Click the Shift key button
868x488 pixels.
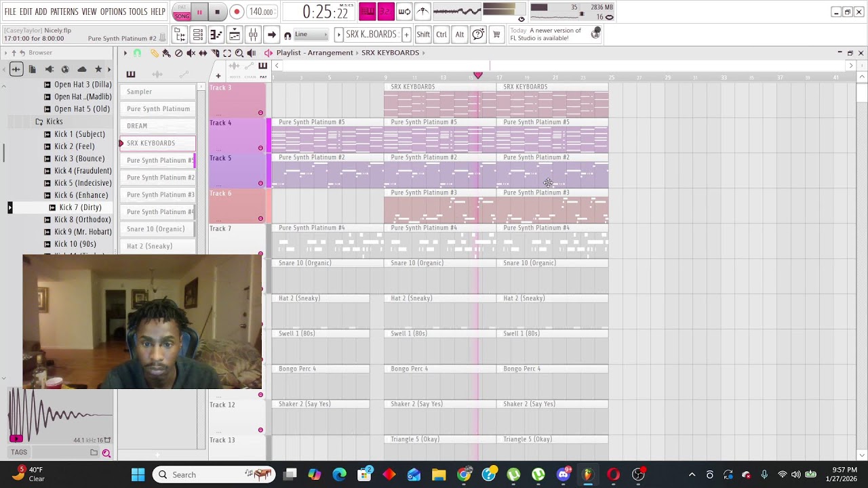[x=423, y=35]
